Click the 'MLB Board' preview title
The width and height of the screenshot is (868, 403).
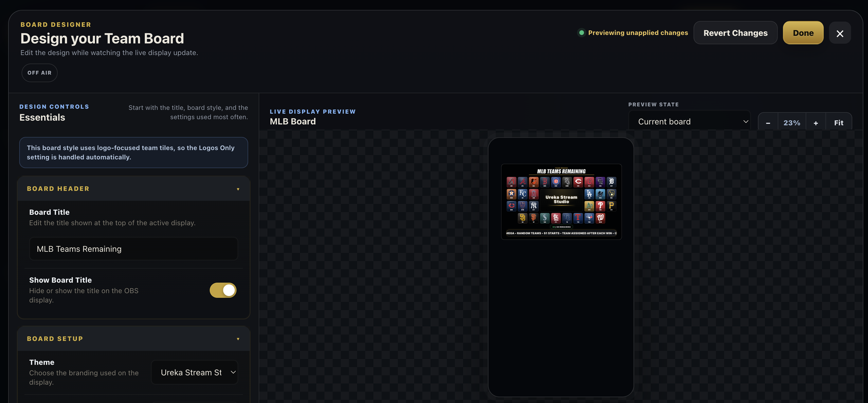pos(293,122)
